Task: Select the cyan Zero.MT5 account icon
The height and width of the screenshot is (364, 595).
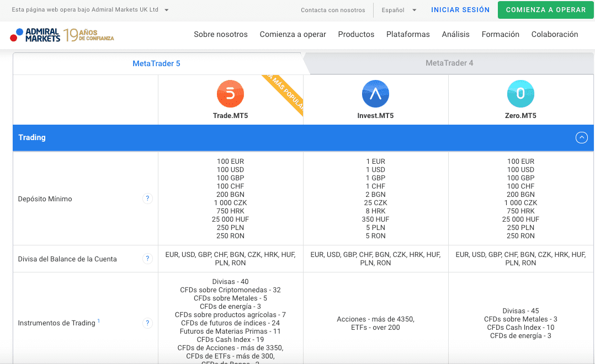Action: (x=520, y=94)
